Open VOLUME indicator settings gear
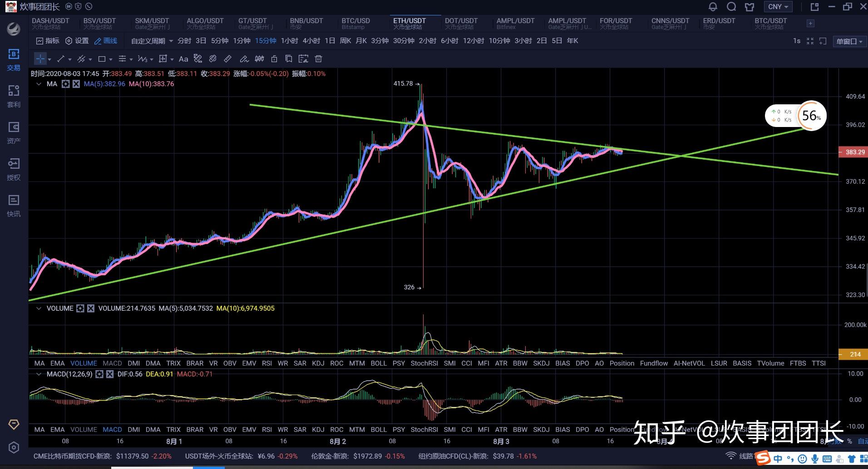Image resolution: width=868 pixels, height=469 pixels. (x=80, y=308)
